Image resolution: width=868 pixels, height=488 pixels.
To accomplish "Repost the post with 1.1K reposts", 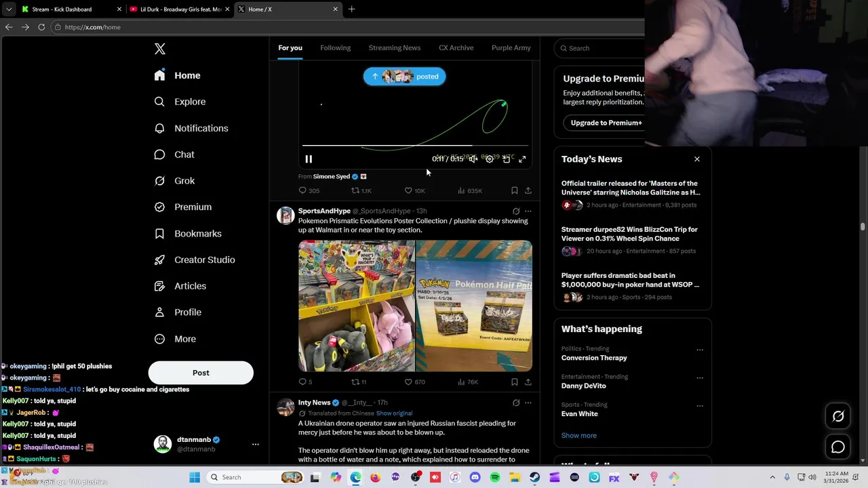I will (x=361, y=190).
